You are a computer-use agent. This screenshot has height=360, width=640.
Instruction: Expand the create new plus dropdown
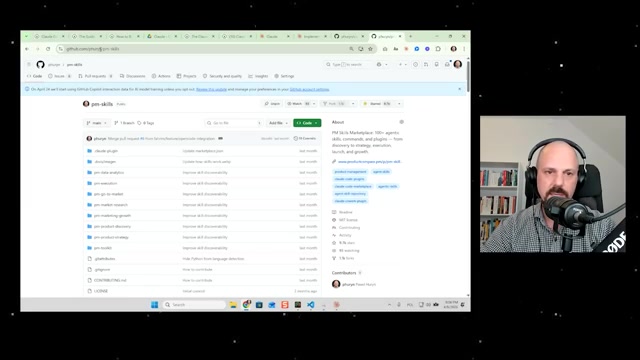tap(402, 64)
